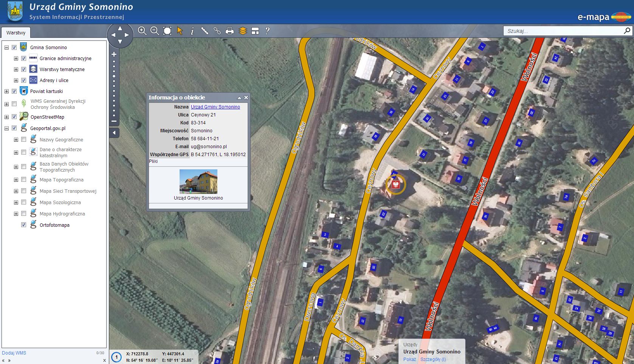The width and height of the screenshot is (634, 364).
Task: Click Szczegóły (I) in the tooltip
Action: point(433,359)
